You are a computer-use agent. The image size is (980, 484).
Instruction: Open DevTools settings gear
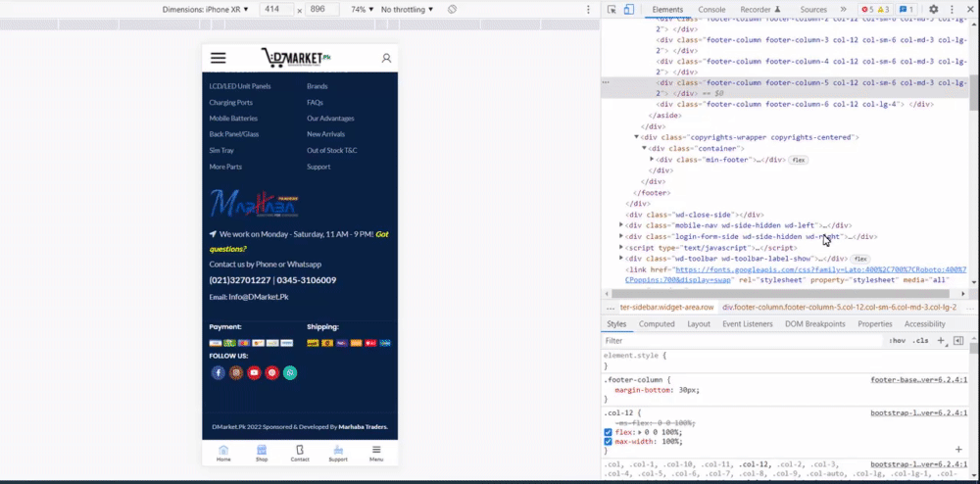coord(933,10)
